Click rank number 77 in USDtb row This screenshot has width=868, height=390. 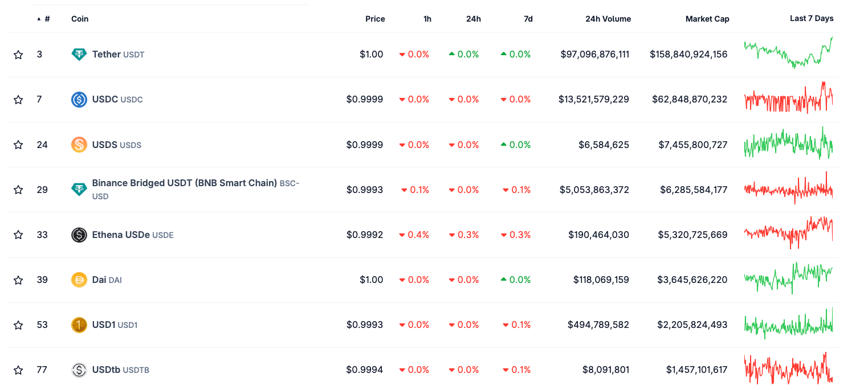point(42,370)
